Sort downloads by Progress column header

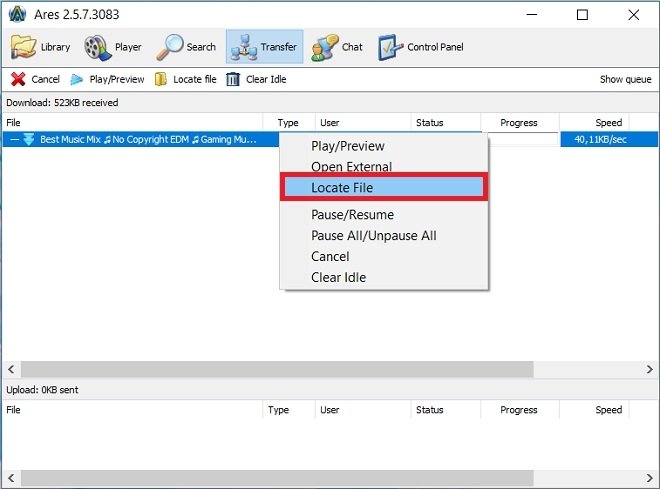(520, 122)
